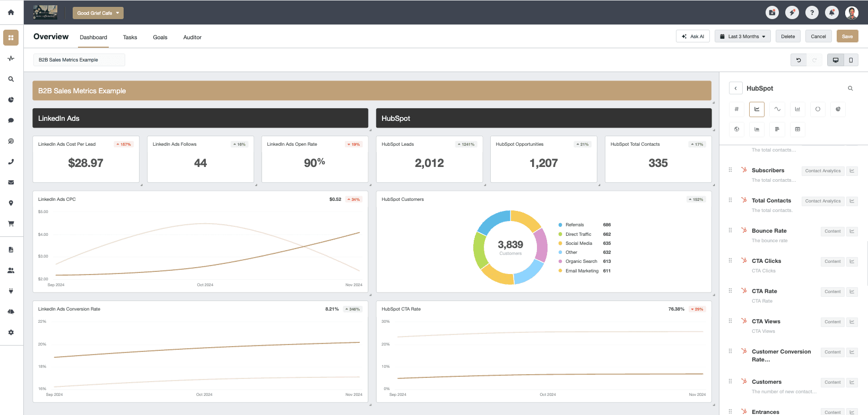This screenshot has height=415, width=868.
Task: Click the dashboard name input field
Action: [x=79, y=60]
